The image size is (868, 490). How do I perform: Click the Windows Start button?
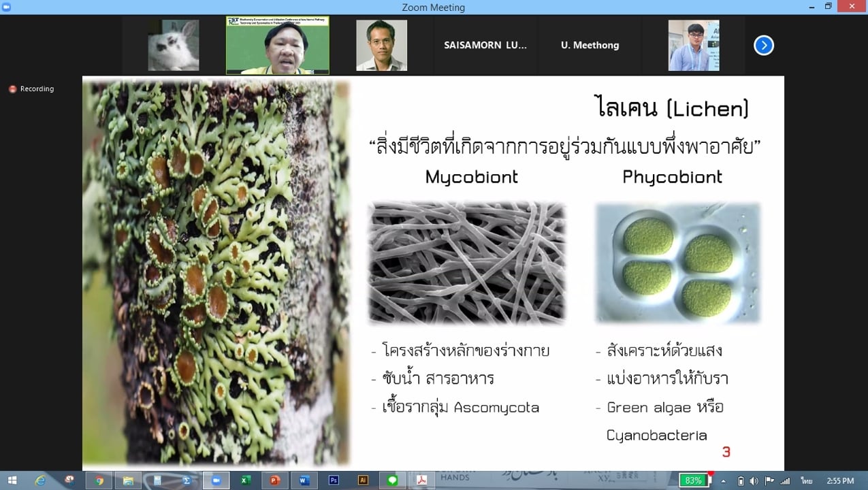click(x=12, y=480)
